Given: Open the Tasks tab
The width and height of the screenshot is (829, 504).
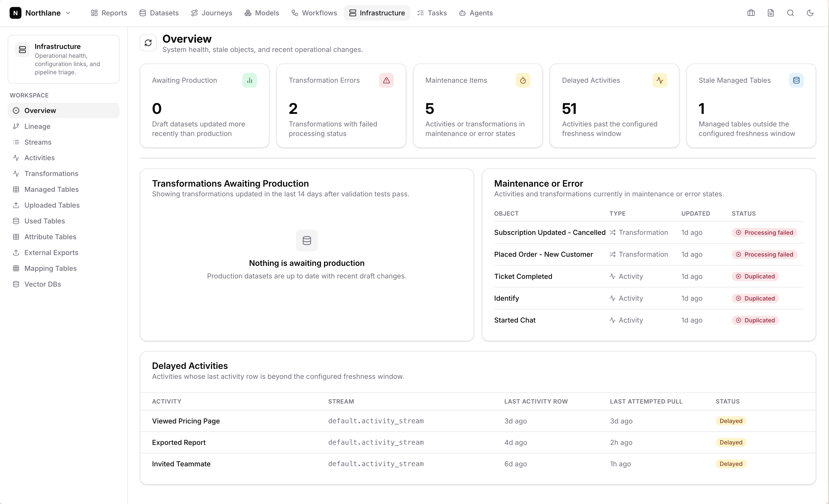Looking at the screenshot, I should pyautogui.click(x=432, y=13).
